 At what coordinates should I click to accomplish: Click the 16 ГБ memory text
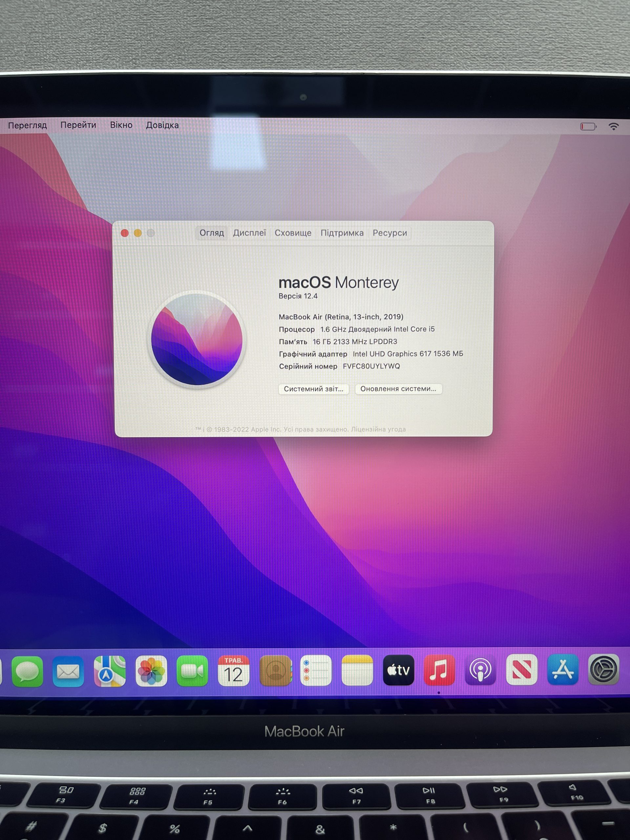tap(355, 342)
